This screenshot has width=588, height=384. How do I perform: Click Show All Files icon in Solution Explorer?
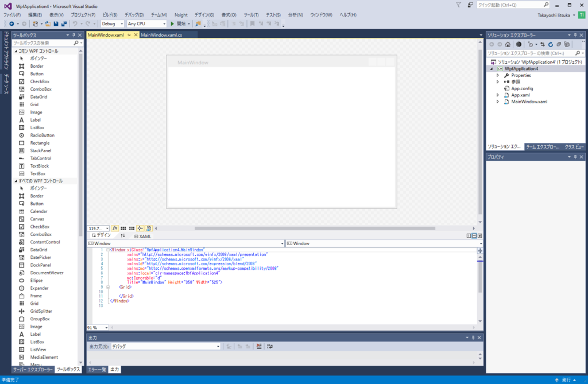tap(567, 44)
